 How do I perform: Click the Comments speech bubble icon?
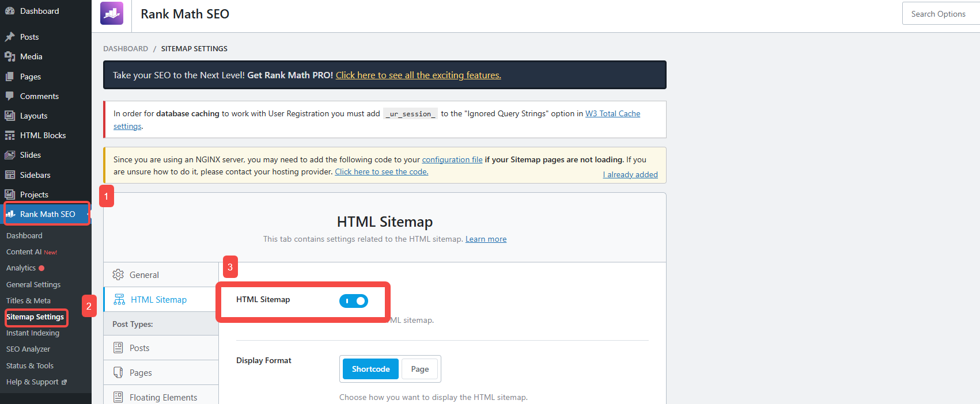(x=10, y=96)
